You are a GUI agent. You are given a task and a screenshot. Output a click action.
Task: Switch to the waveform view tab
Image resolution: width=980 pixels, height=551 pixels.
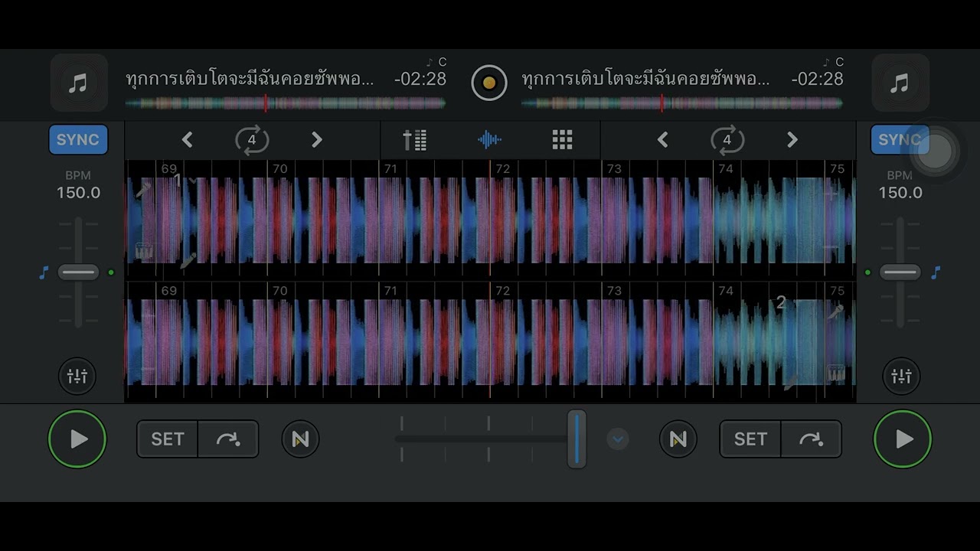(x=489, y=140)
